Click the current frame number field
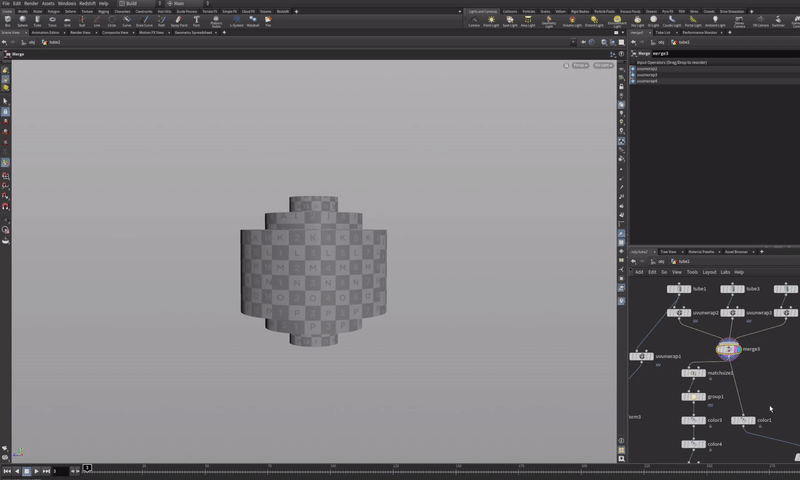The height and width of the screenshot is (480, 800). (x=60, y=471)
